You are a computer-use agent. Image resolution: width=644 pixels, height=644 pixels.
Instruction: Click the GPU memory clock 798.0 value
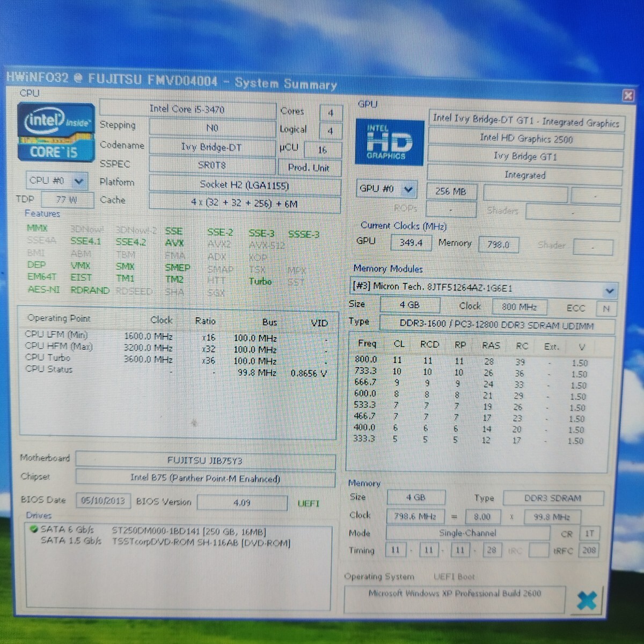[x=498, y=245]
